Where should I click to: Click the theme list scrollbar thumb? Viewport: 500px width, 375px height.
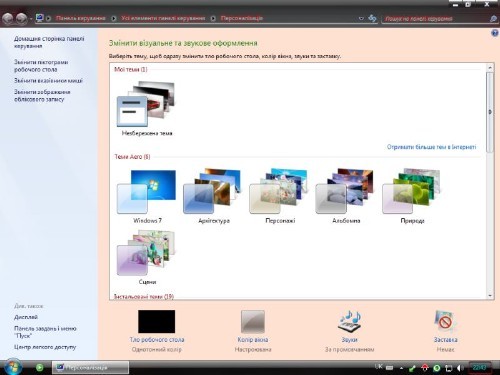pyautogui.click(x=490, y=112)
